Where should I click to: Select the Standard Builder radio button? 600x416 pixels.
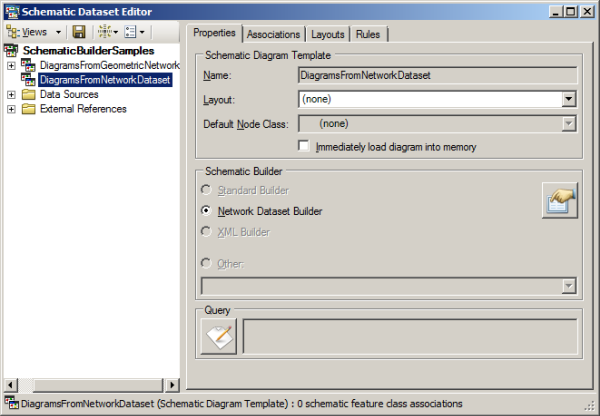(206, 190)
